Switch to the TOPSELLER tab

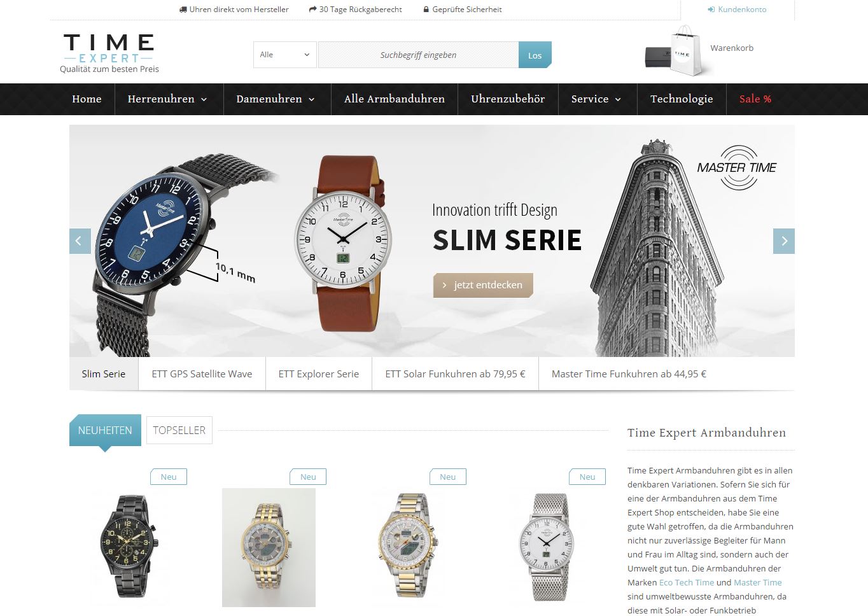coord(179,430)
